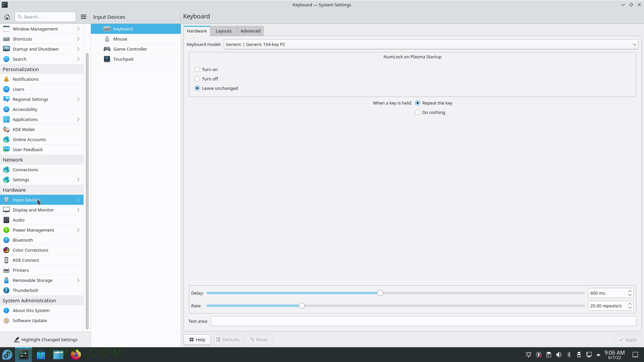Image resolution: width=644 pixels, height=362 pixels.
Task: Switch to the Advanced tab
Action: tap(251, 31)
